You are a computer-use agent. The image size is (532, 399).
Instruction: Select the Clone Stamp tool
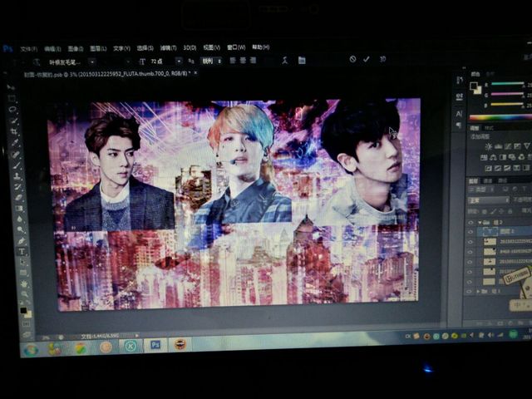17,176
